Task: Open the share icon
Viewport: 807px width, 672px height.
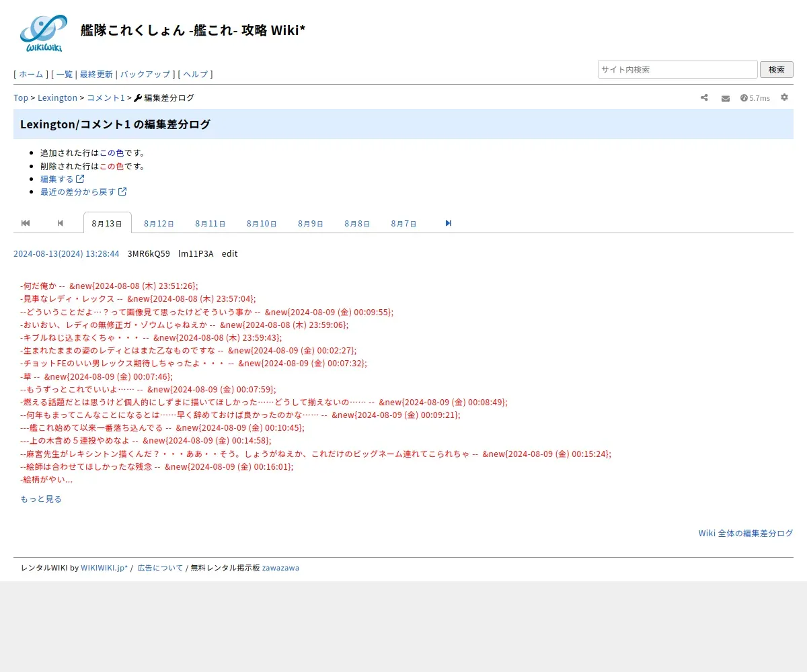Action: (x=704, y=97)
